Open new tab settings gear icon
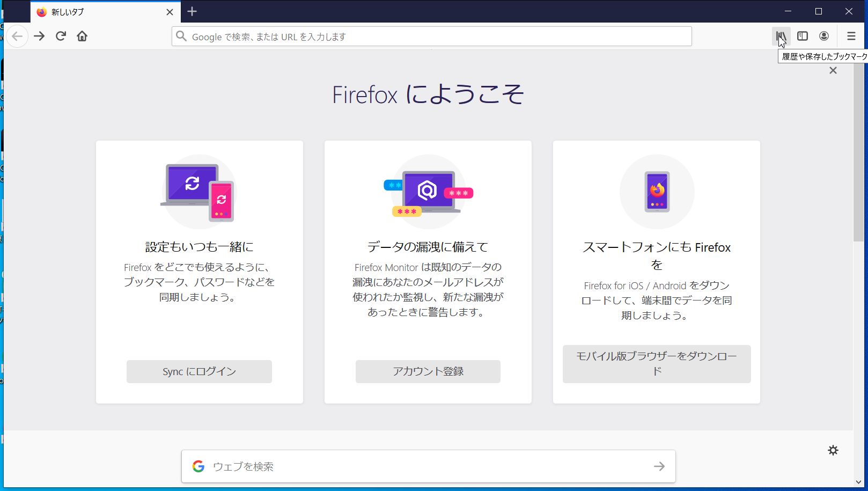The width and height of the screenshot is (868, 491). click(833, 450)
